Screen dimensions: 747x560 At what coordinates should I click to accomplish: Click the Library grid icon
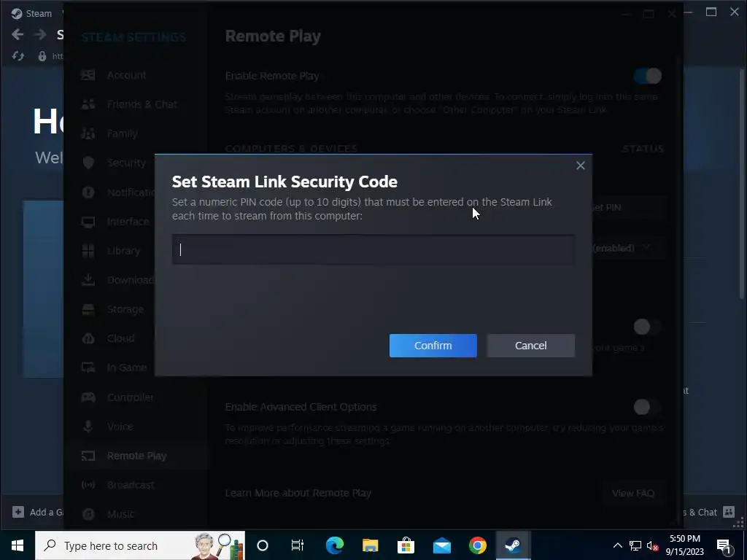pyautogui.click(x=88, y=251)
